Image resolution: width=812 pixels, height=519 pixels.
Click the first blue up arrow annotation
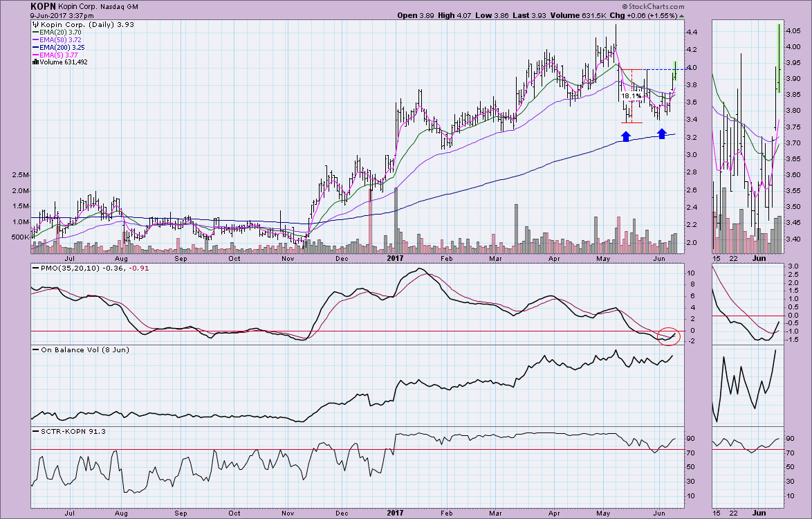click(625, 136)
